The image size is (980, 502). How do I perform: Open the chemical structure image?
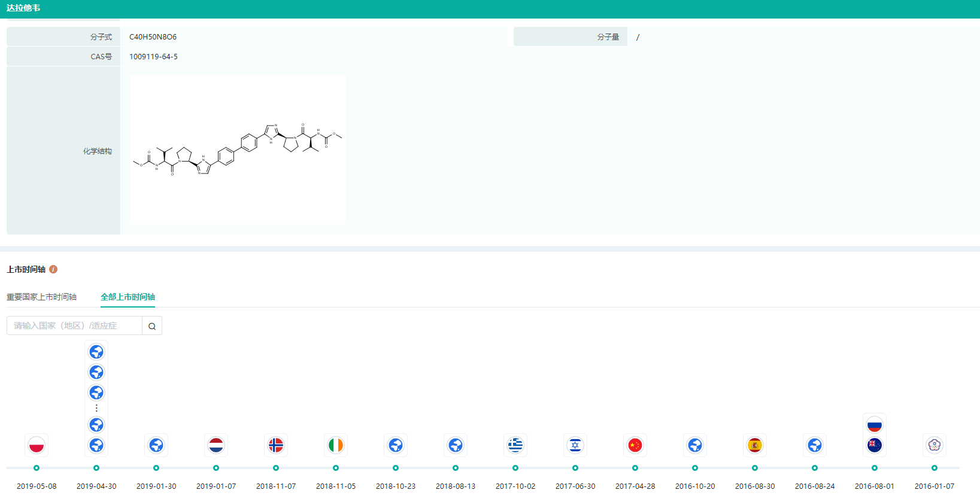(238, 150)
